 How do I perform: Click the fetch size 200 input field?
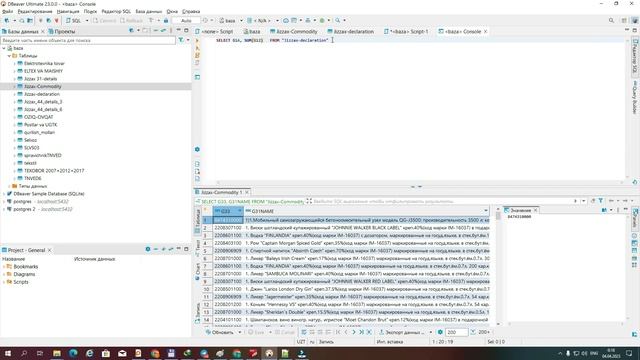456,332
